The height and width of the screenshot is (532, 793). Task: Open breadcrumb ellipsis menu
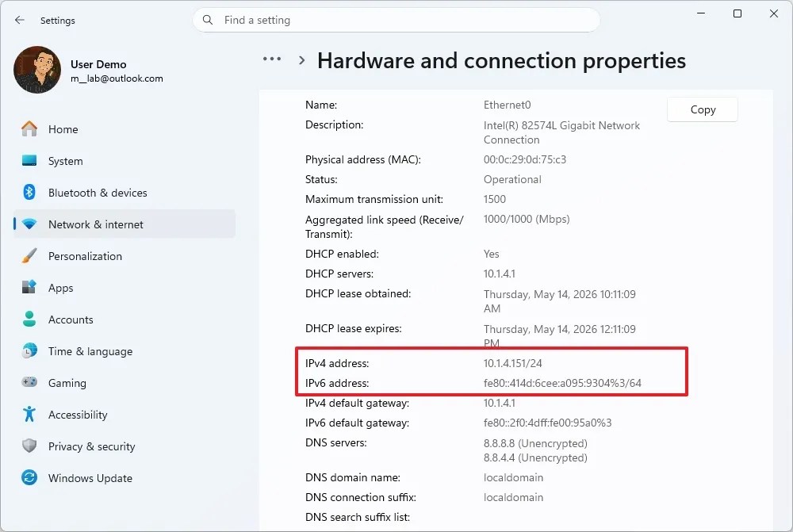pyautogui.click(x=272, y=59)
